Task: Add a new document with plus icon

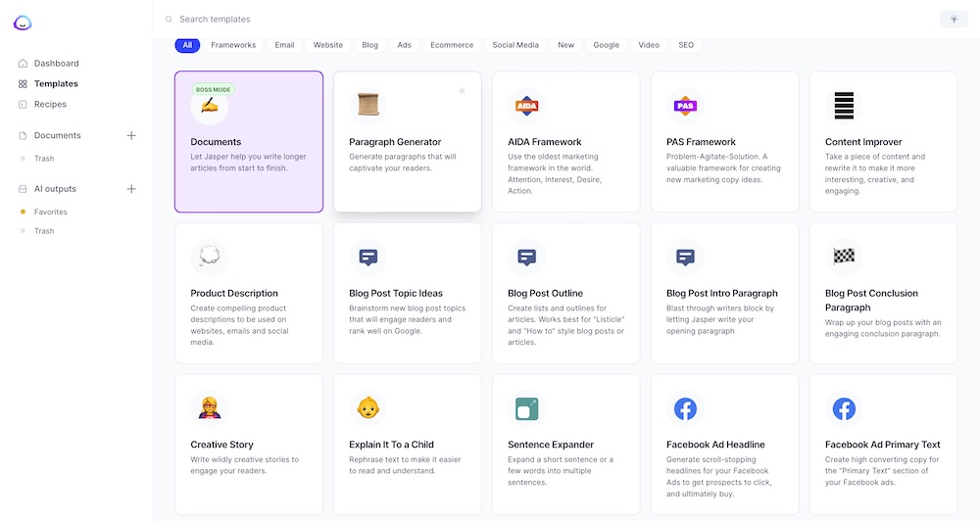Action: click(x=131, y=135)
